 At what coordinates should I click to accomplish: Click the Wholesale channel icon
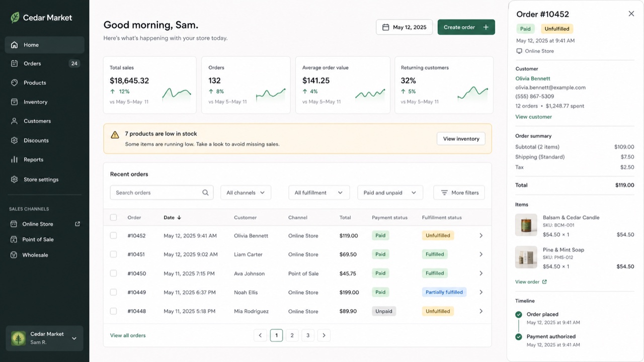pos(14,255)
